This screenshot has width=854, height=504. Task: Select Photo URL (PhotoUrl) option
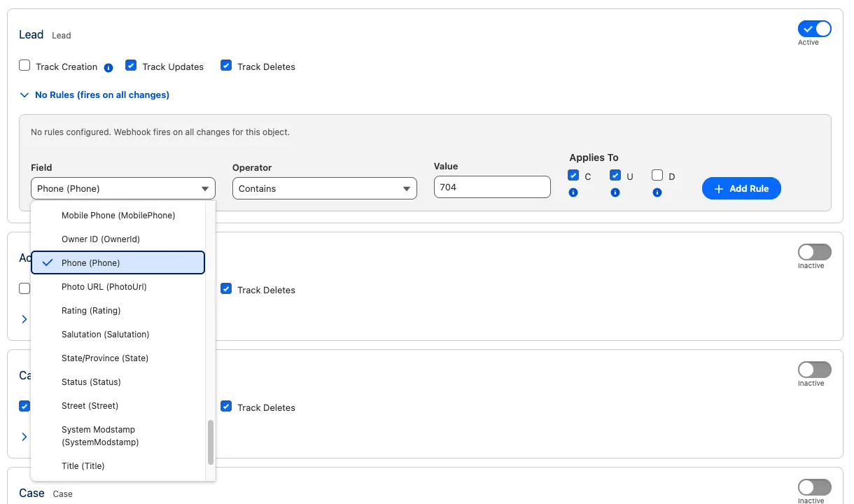click(x=118, y=287)
